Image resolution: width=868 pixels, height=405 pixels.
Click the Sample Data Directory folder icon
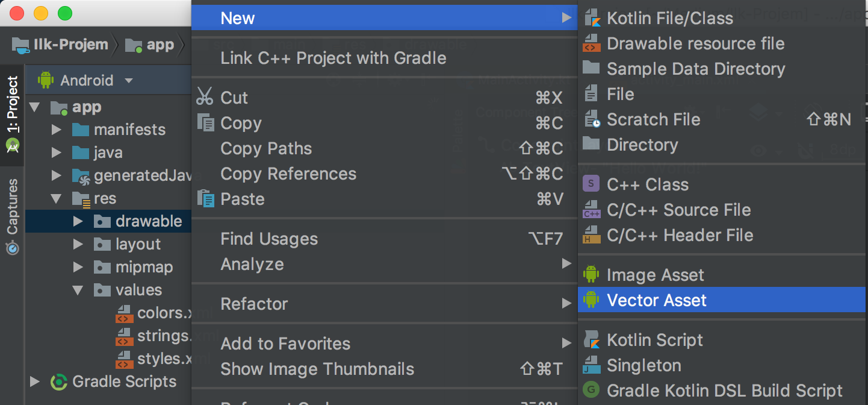(592, 68)
